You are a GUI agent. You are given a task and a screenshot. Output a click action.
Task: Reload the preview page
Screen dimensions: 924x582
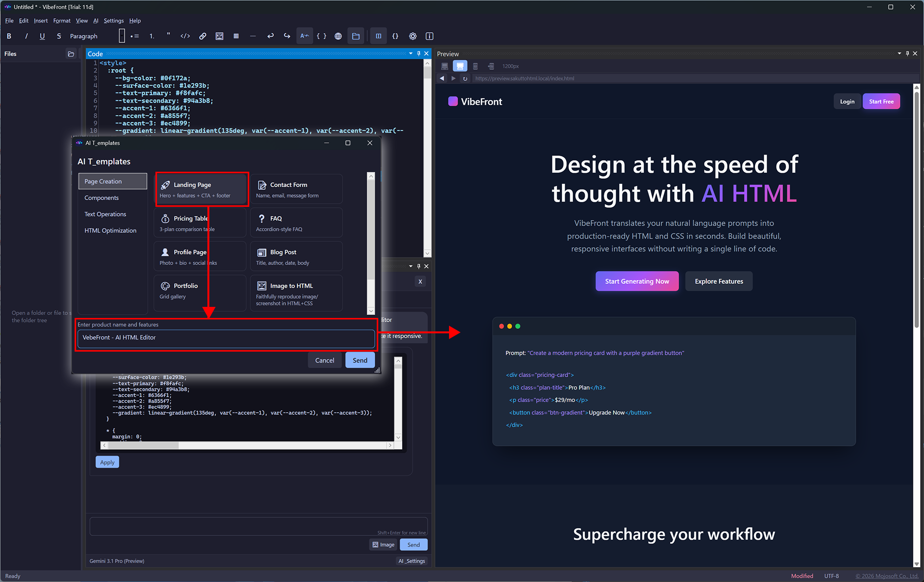[465, 78]
